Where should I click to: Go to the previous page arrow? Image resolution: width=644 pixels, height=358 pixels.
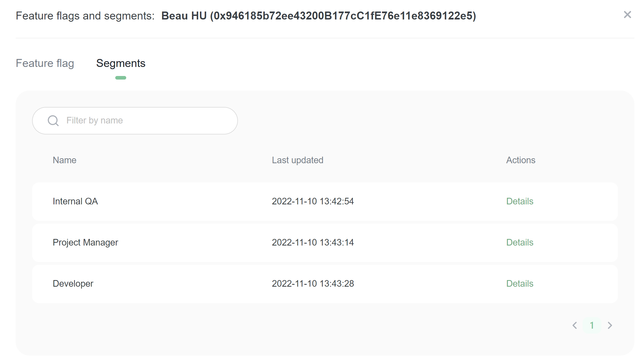click(575, 325)
